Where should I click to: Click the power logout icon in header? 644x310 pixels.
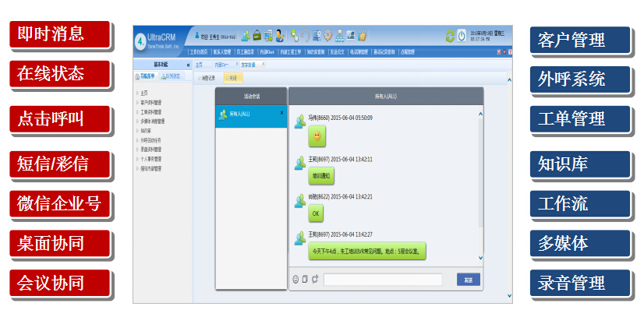[462, 36]
